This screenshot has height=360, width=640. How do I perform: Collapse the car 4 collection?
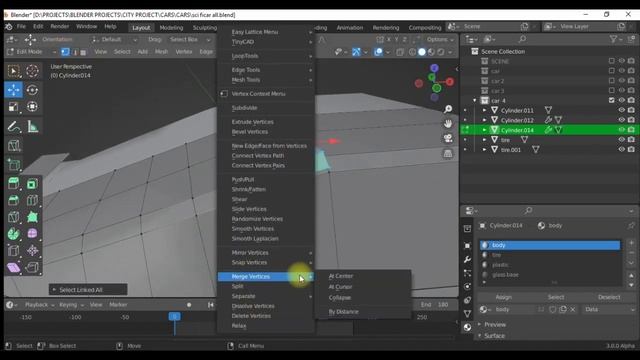pos(474,100)
